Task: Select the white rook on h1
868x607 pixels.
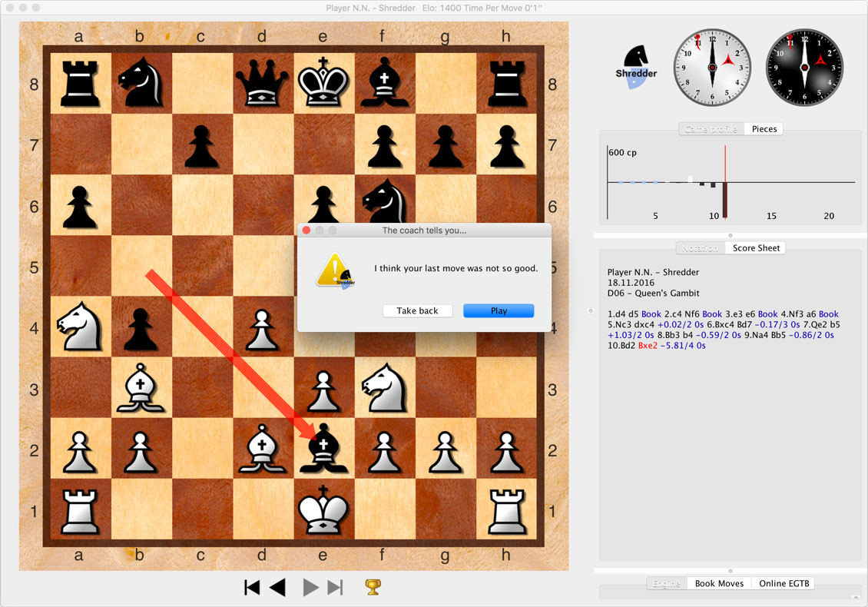Action: [506, 511]
